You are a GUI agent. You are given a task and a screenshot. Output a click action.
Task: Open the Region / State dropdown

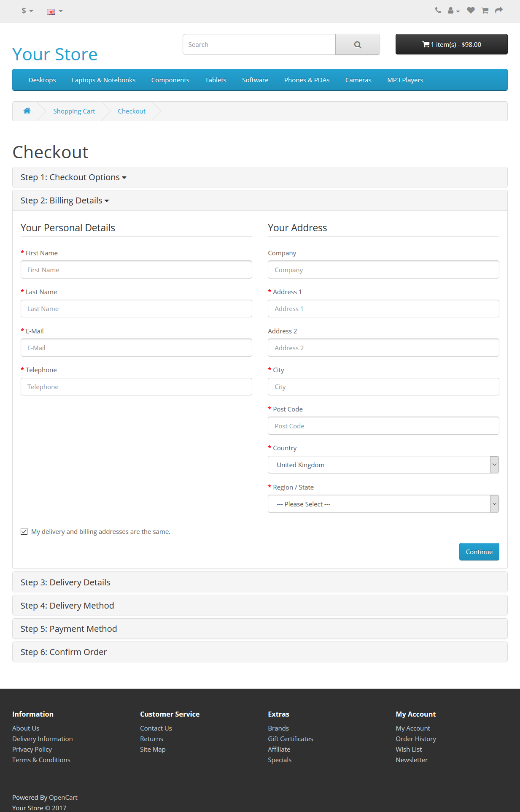383,504
